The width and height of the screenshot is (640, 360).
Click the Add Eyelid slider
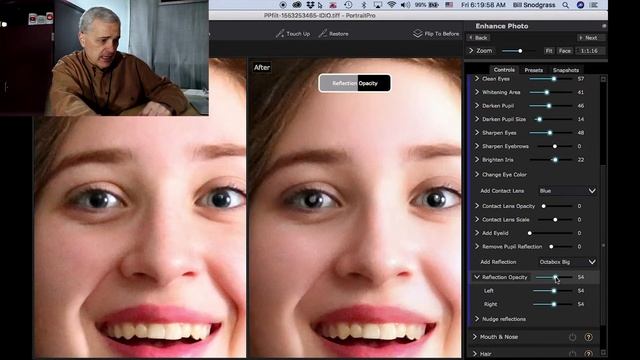coord(550,233)
